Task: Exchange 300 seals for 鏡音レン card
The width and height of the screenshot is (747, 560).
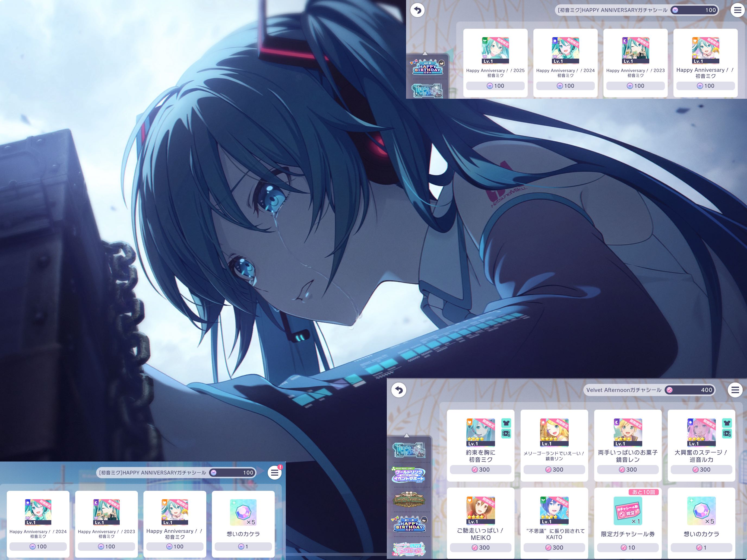Action: 628,470
